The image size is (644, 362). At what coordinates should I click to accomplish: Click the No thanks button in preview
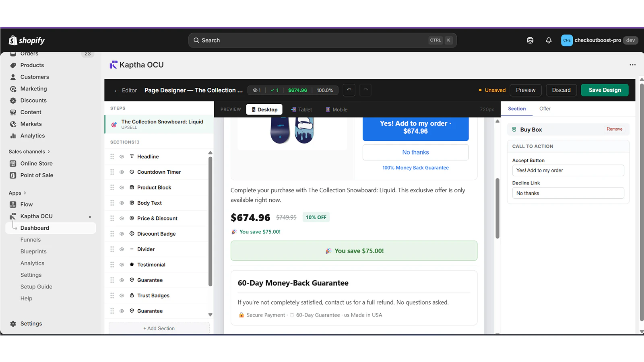point(415,152)
